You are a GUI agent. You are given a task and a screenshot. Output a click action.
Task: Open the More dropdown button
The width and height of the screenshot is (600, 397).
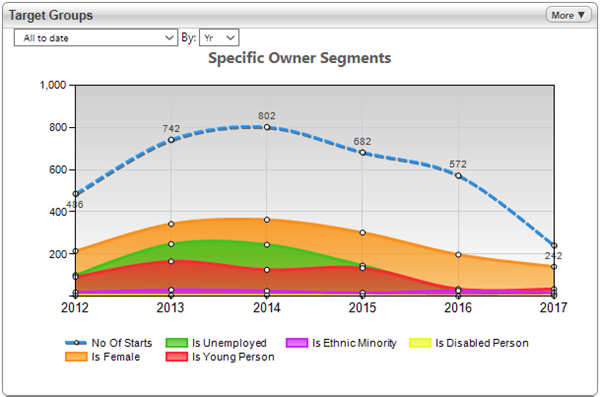568,15
